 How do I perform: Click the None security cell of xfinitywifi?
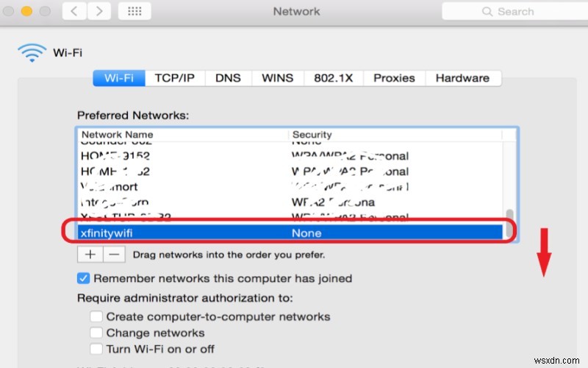pos(306,233)
